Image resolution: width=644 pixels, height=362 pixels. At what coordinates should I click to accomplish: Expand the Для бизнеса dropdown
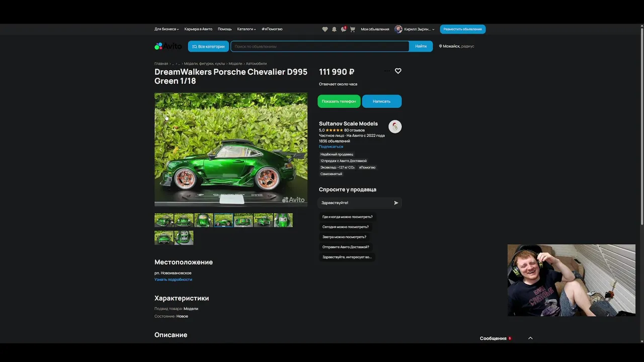(167, 29)
